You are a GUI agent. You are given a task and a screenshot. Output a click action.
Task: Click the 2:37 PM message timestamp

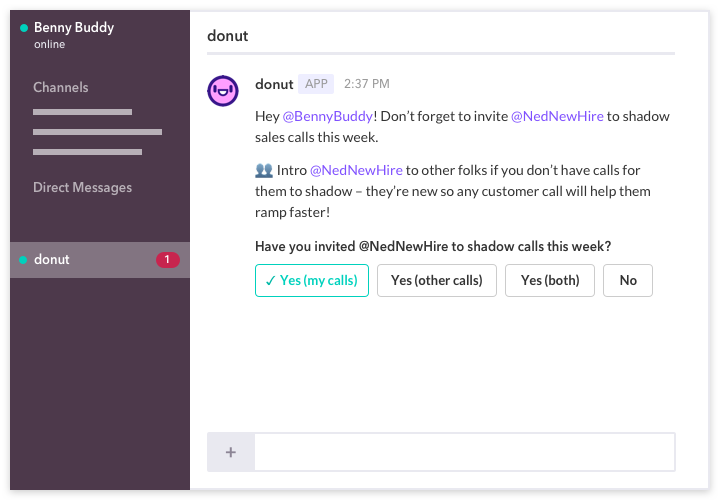[x=367, y=84]
